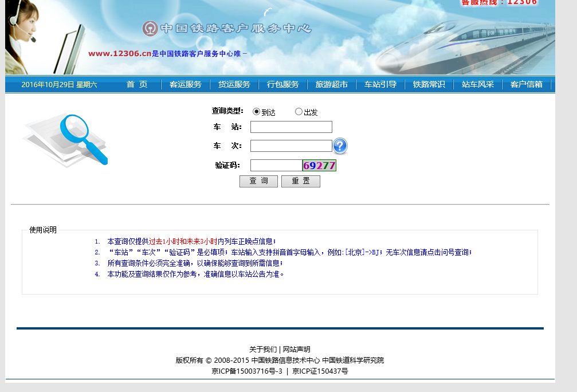Open the 首页 menu item
This screenshot has height=392, width=577.
137,84
